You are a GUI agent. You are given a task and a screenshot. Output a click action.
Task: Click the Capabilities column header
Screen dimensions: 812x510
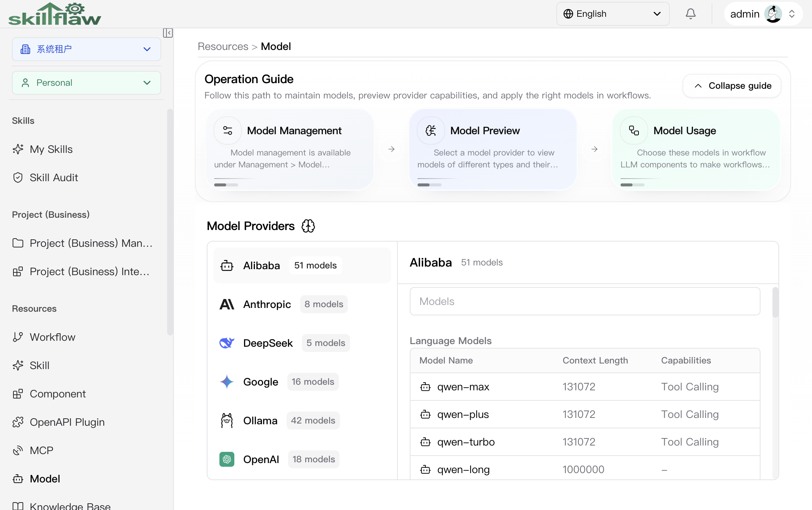click(686, 361)
